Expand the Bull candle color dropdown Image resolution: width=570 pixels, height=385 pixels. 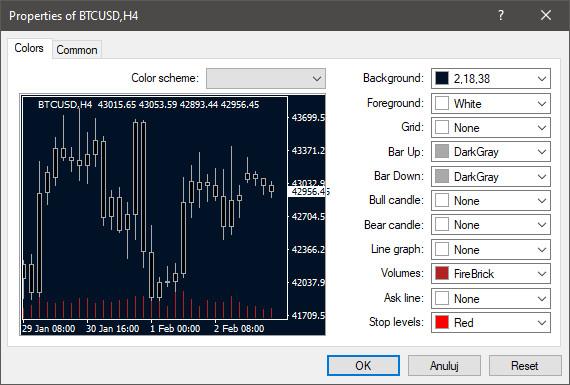(x=491, y=200)
